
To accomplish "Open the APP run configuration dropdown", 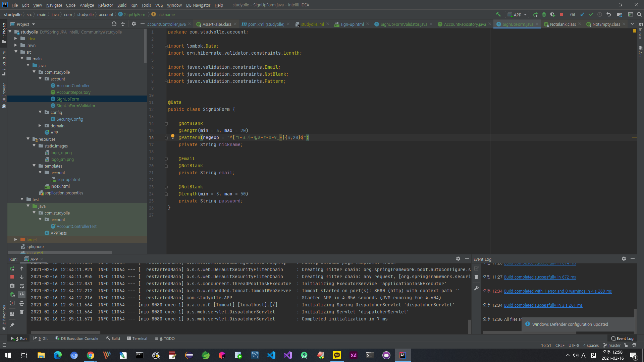I will pos(517,14).
